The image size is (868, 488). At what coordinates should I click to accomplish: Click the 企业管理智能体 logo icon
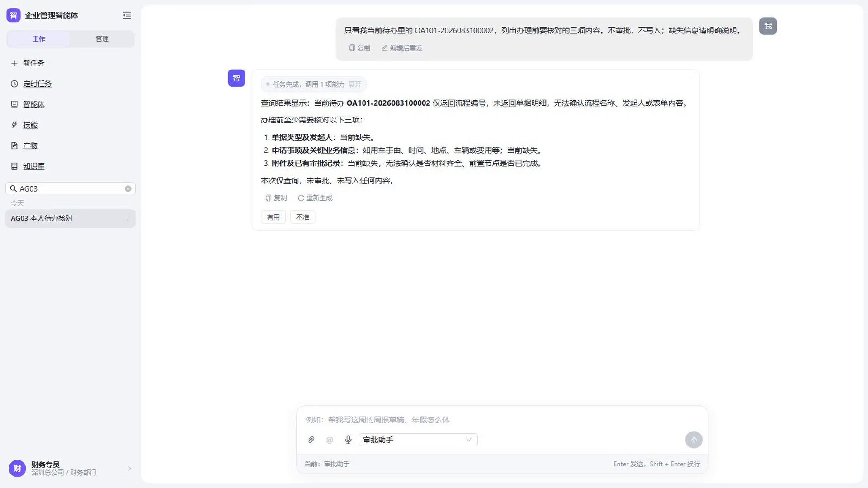point(14,15)
